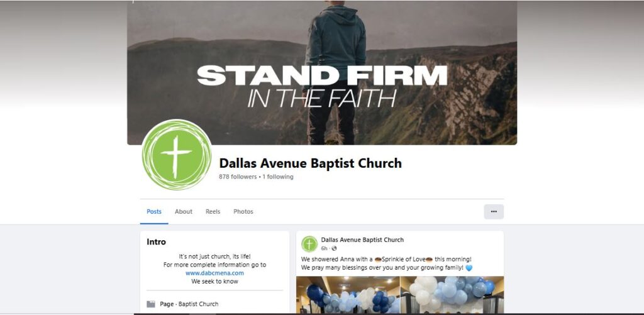Click the 1 following link
This screenshot has width=644, height=315.
pos(278,177)
